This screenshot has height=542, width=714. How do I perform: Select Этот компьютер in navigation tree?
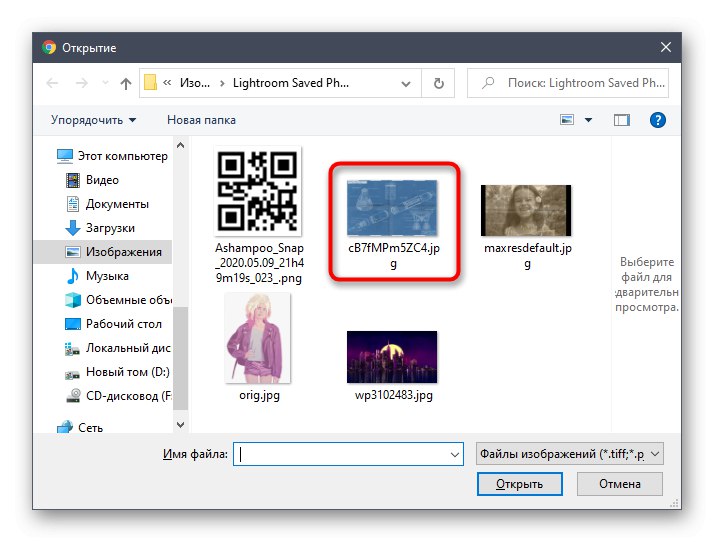point(112,156)
